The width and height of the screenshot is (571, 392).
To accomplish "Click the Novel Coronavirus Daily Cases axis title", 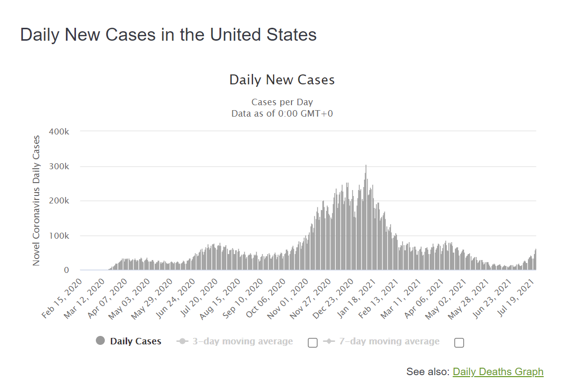I will pyautogui.click(x=36, y=200).
